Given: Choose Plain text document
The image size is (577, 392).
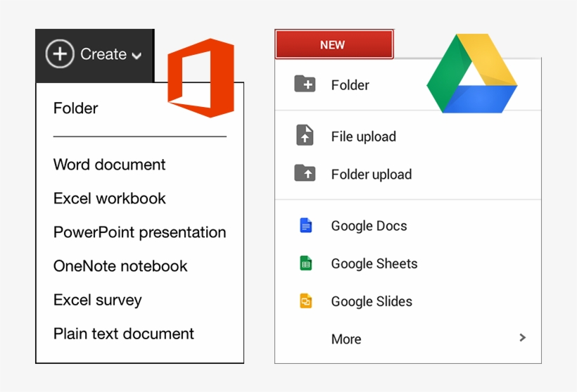Looking at the screenshot, I should pyautogui.click(x=123, y=334).
